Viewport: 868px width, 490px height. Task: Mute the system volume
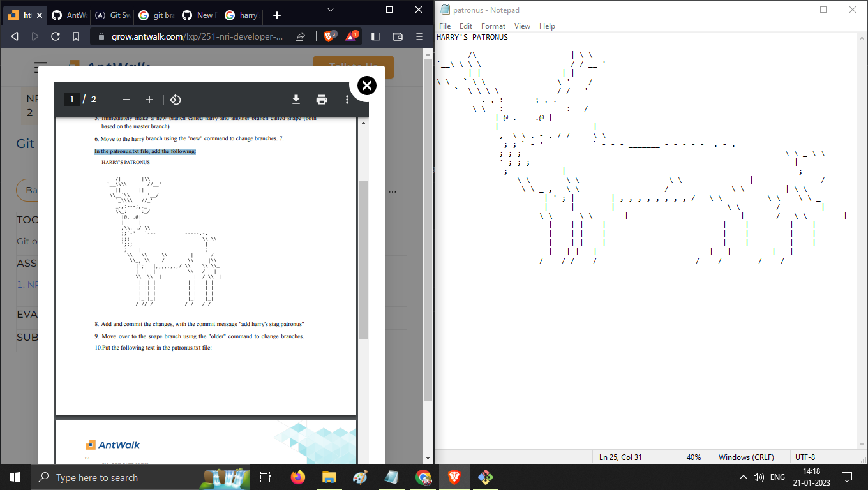tap(759, 477)
